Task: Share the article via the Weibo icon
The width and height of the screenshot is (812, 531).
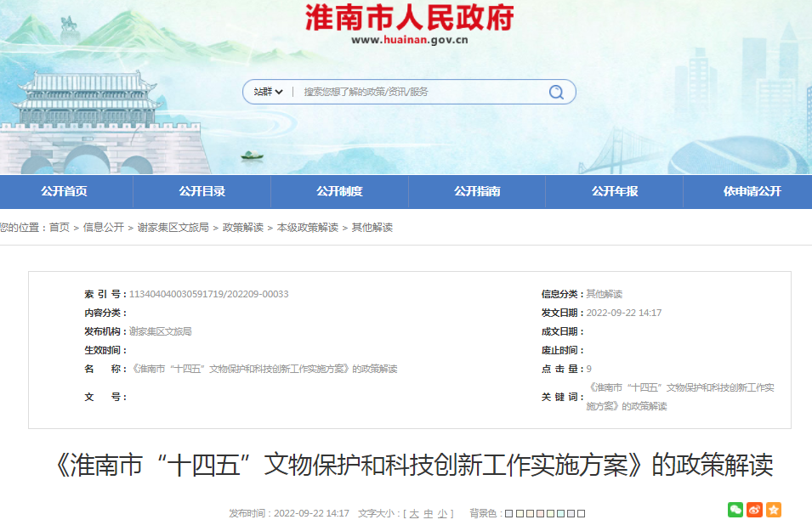Action: point(754,510)
